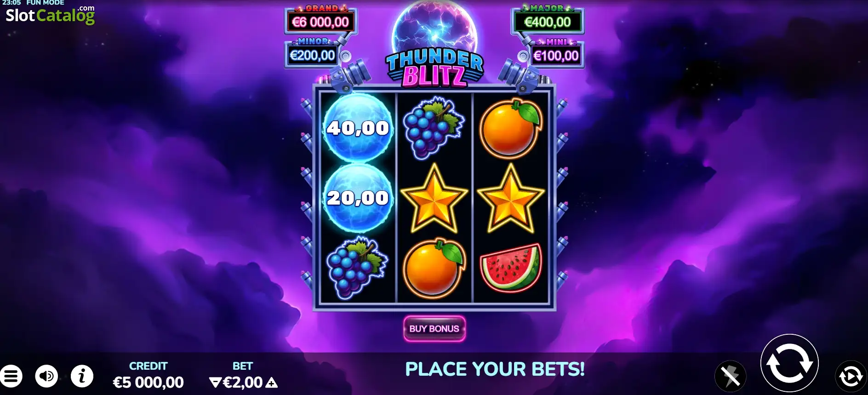Open the game info icon
The width and height of the screenshot is (868, 395).
coord(82,376)
